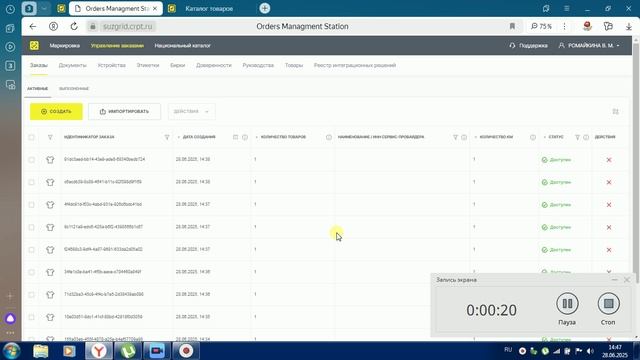Check the sixth order row checkbox

click(31, 272)
